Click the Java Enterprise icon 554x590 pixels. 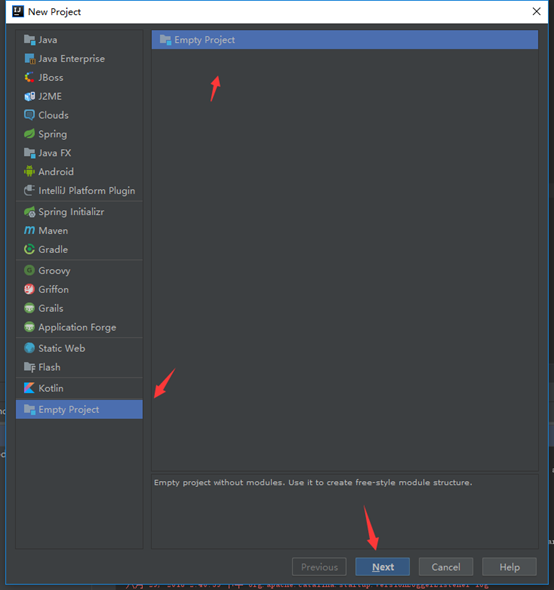pyautogui.click(x=29, y=58)
